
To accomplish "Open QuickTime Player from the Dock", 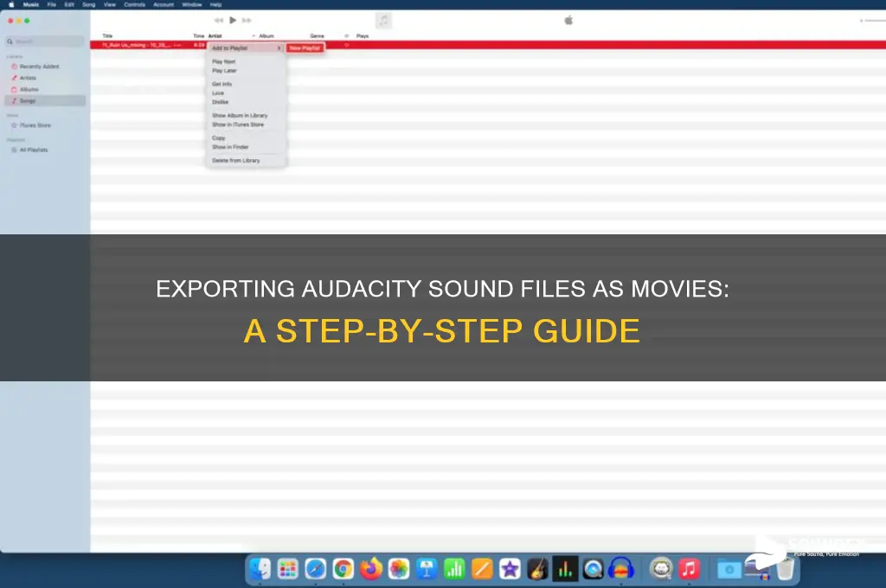I will 594,569.
